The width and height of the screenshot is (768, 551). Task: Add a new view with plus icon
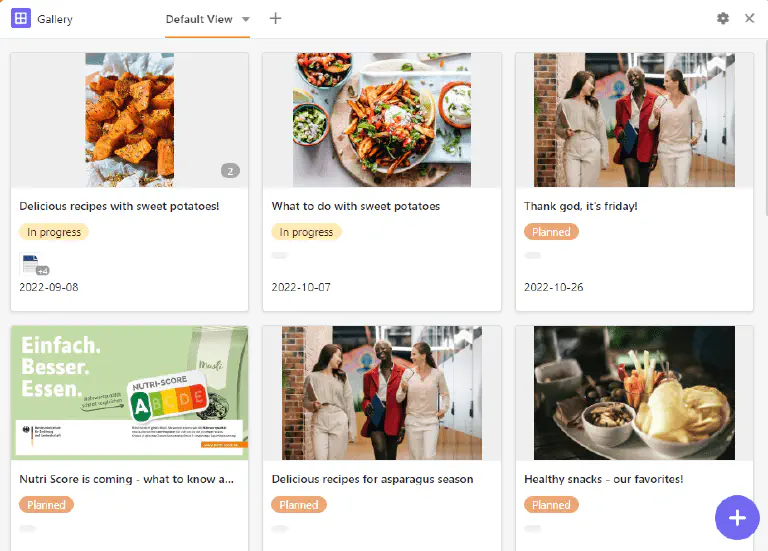click(x=276, y=19)
